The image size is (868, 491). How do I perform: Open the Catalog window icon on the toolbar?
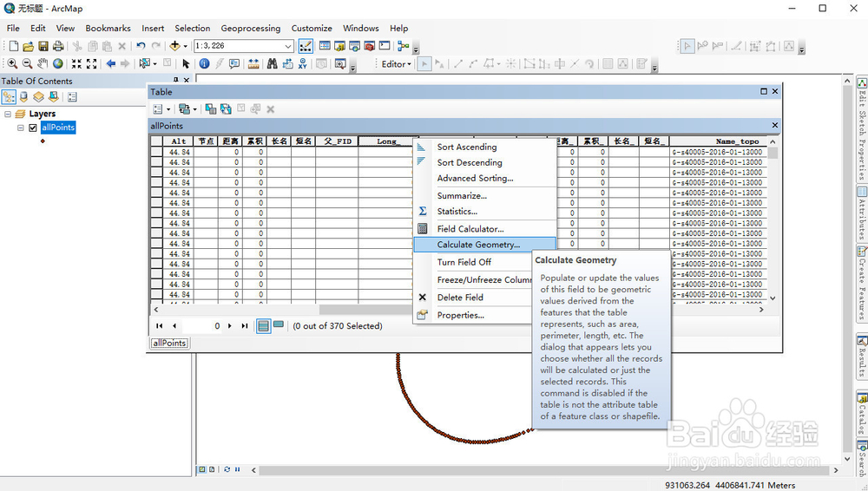[340, 46]
